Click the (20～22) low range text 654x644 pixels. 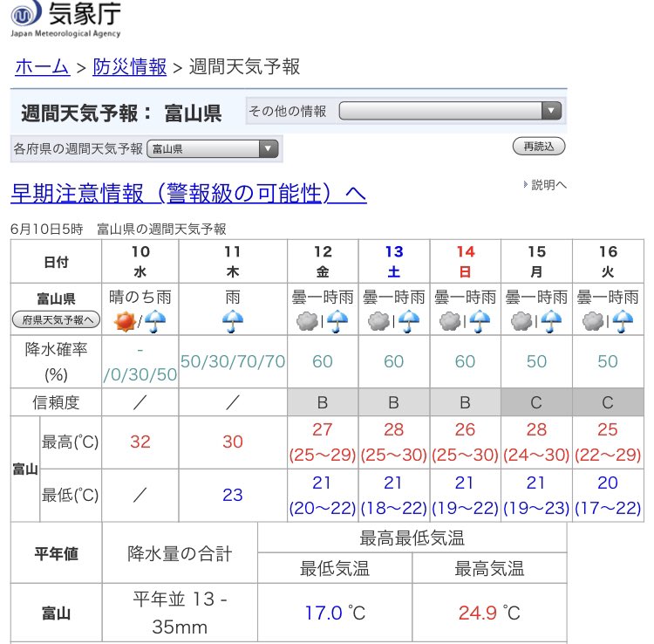coord(323,509)
